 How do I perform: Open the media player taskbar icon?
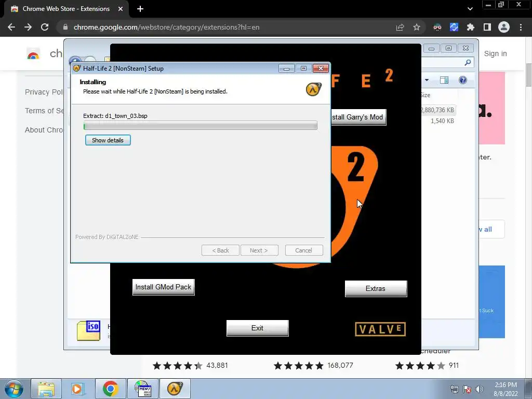pos(78,389)
